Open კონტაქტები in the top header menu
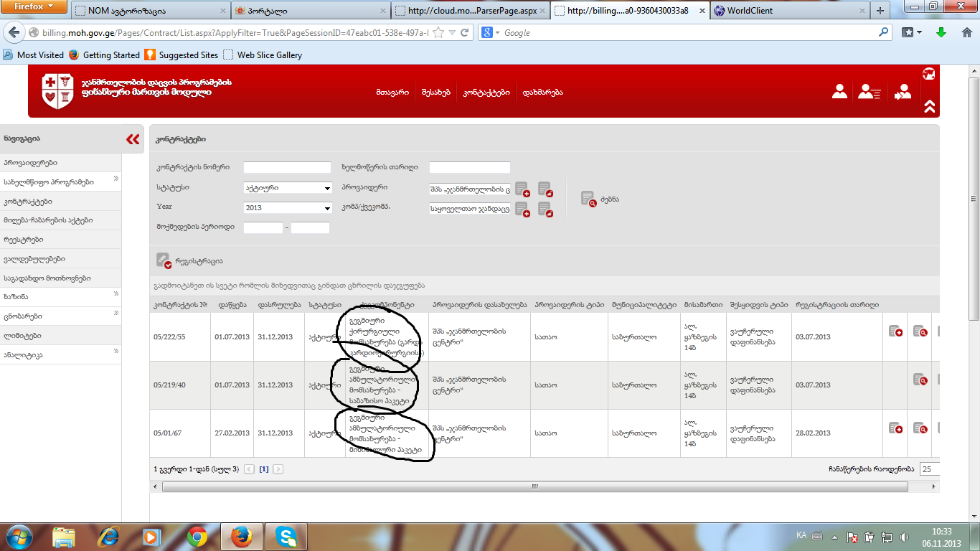Screen dimensions: 980x551 486,93
